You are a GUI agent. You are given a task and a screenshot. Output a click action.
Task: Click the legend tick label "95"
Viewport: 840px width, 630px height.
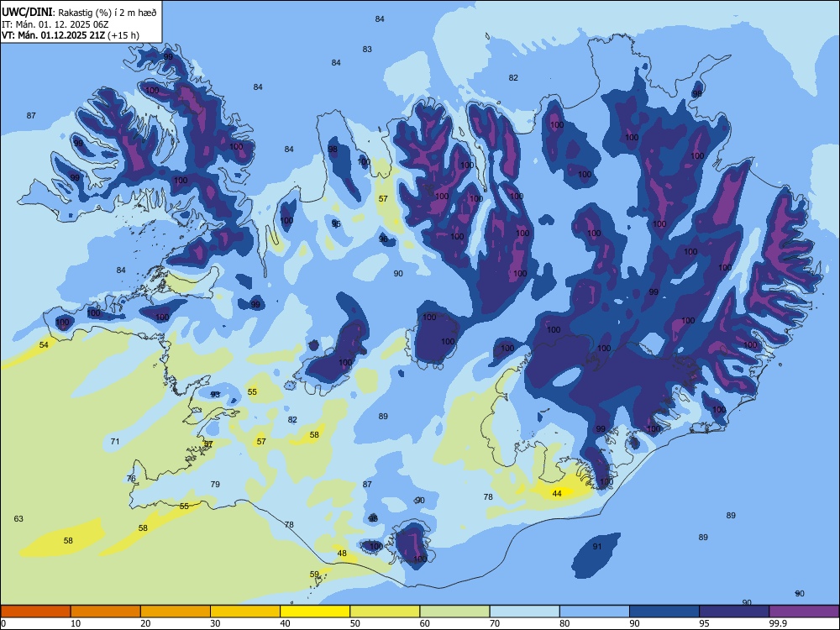(x=705, y=623)
